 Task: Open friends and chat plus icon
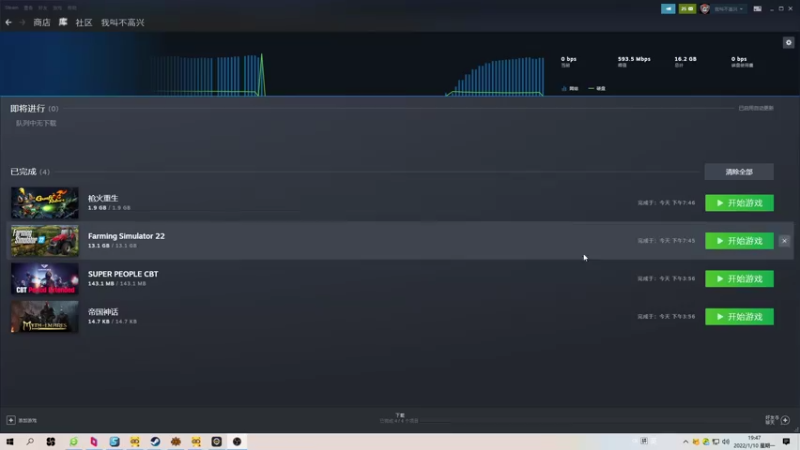(x=785, y=420)
